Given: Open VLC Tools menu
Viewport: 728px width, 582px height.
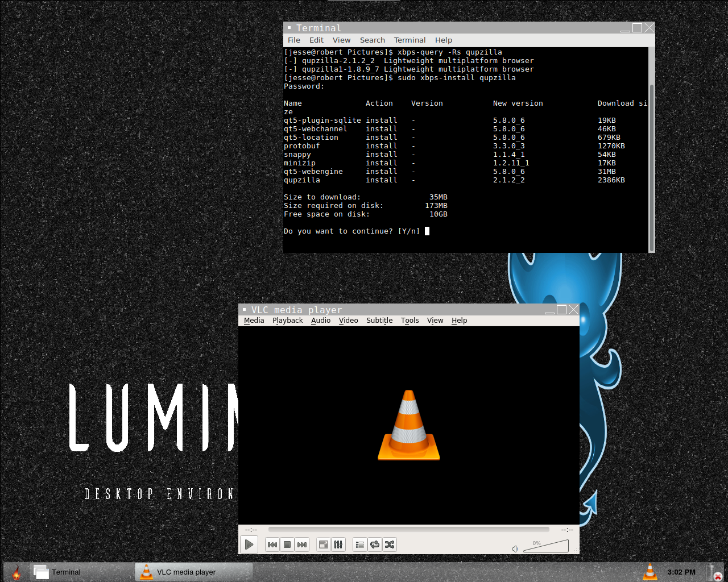Looking at the screenshot, I should [x=410, y=321].
